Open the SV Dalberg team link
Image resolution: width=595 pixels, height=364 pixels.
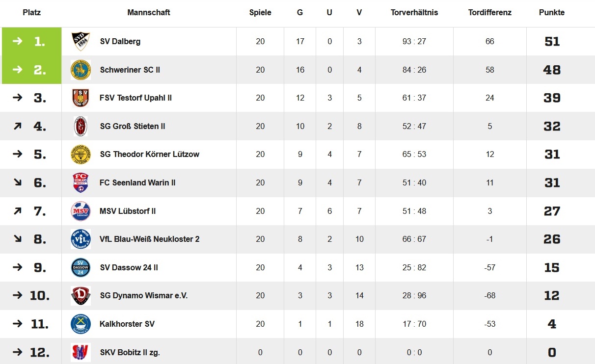(120, 41)
